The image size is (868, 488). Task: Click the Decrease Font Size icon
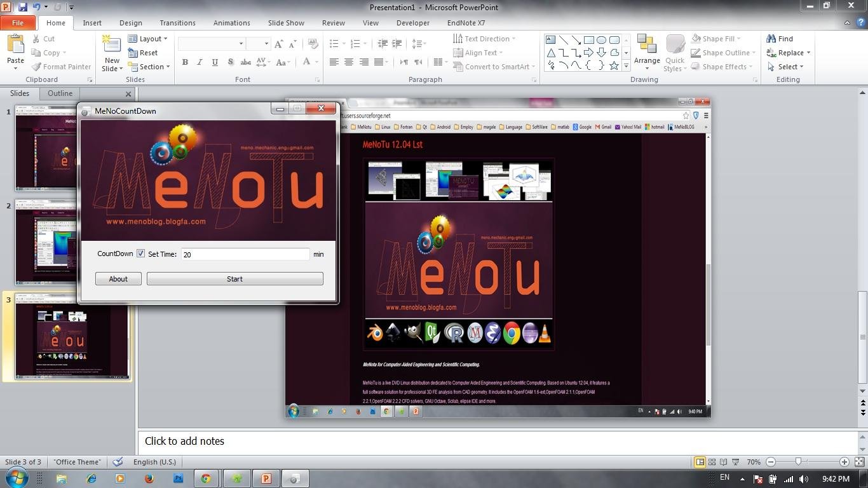tap(292, 44)
